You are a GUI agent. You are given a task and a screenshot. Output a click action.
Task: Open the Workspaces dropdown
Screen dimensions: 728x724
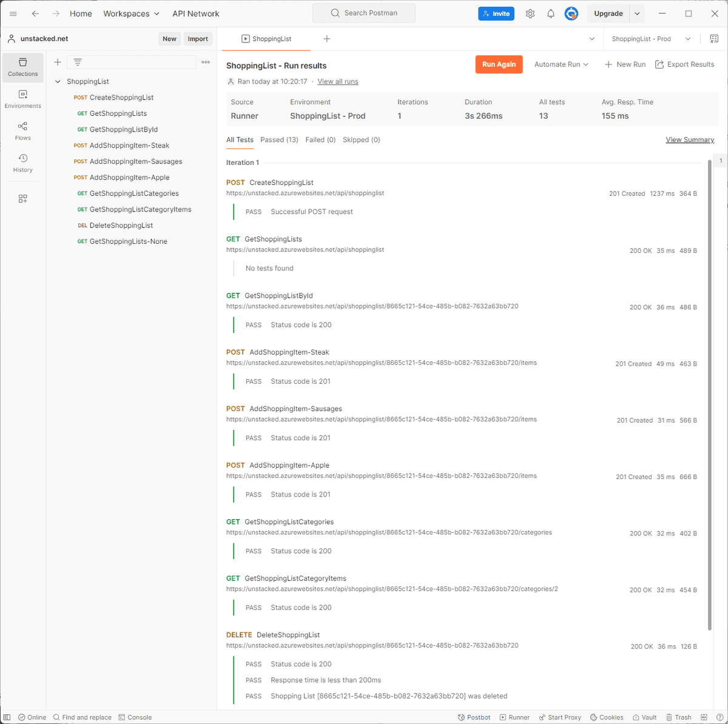(131, 13)
